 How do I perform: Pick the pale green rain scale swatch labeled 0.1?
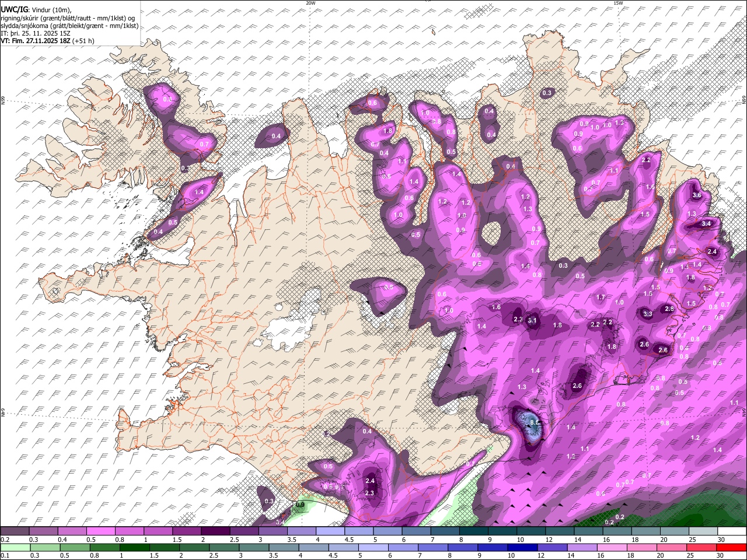(x=15, y=547)
